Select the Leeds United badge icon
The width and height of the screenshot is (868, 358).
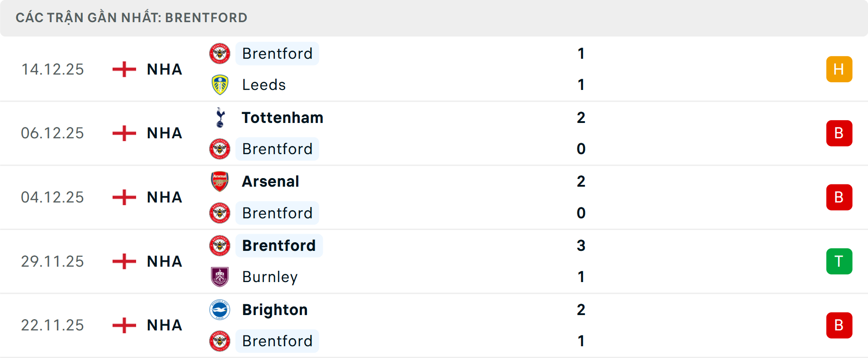point(220,85)
